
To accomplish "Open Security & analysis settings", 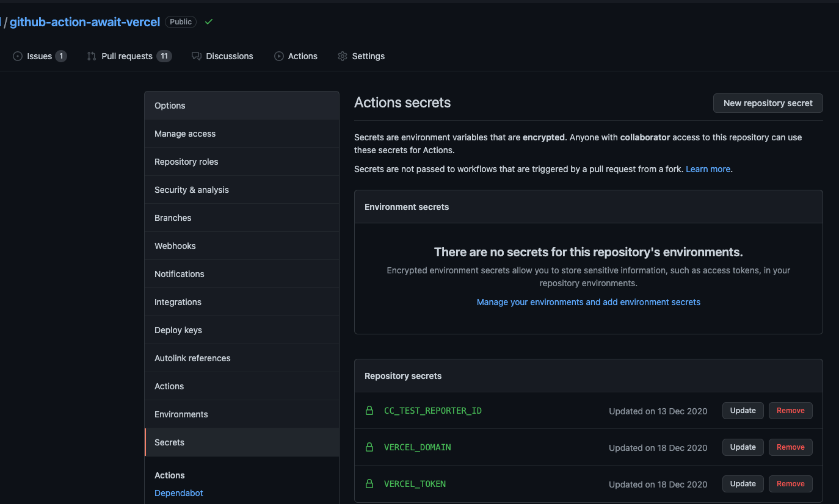I will (192, 190).
